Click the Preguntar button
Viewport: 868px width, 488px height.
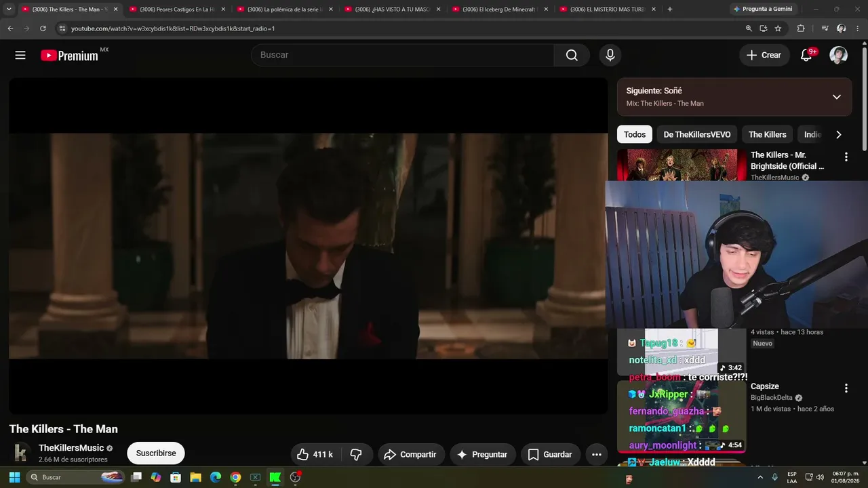pos(482,455)
